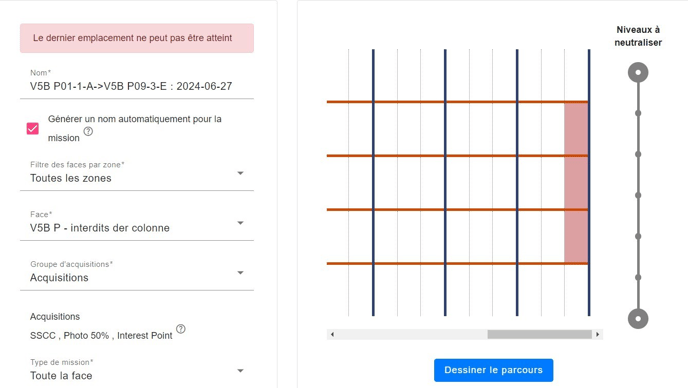Select top handle of Niveaux à neutraliser slider
688x388 pixels.
point(638,72)
